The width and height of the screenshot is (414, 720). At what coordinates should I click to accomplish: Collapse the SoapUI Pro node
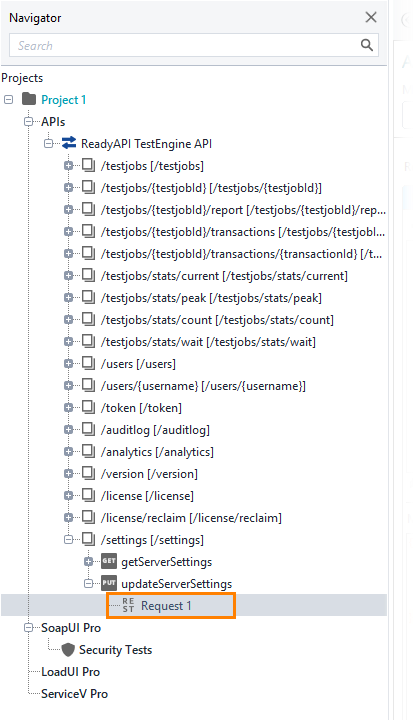coord(29,628)
